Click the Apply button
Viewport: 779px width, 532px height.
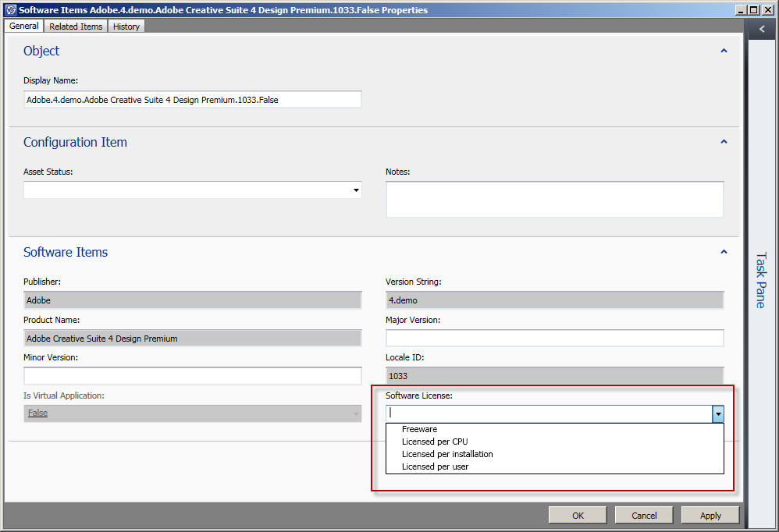(x=710, y=516)
